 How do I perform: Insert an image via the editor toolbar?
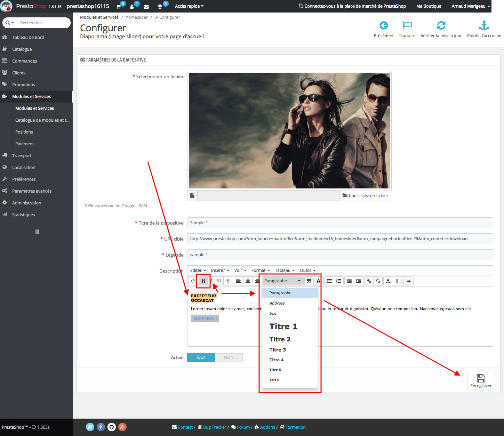(x=408, y=281)
